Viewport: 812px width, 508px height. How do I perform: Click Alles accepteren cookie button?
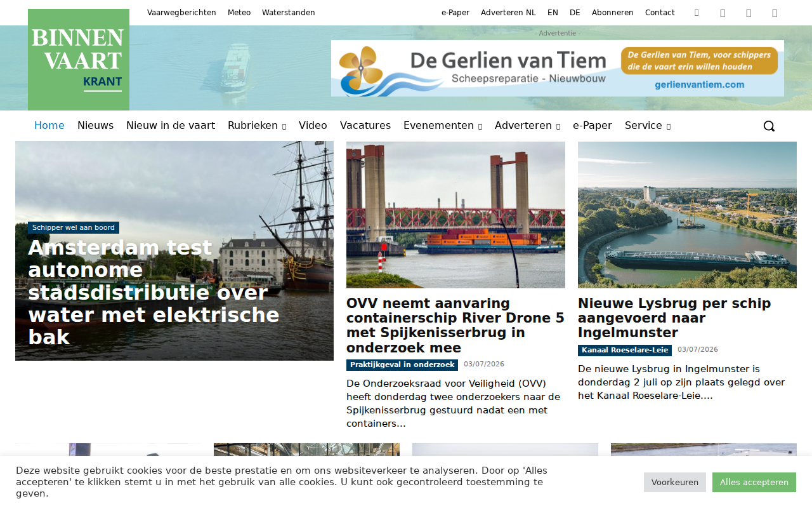coord(754,482)
